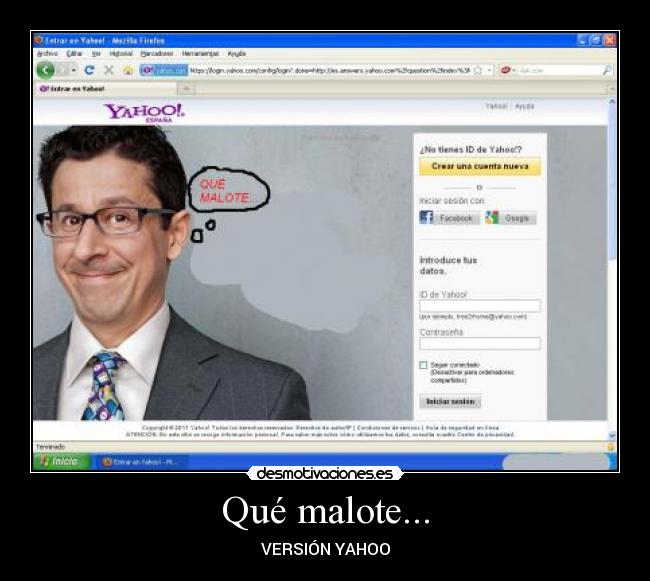Image resolution: width=650 pixels, height=581 pixels.
Task: Sign in with the Google button
Action: click(x=511, y=218)
